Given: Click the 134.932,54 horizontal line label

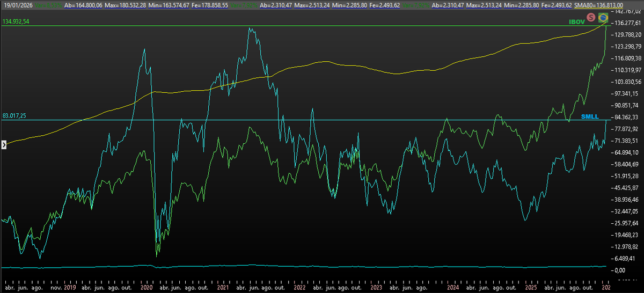Looking at the screenshot, I should (x=16, y=22).
